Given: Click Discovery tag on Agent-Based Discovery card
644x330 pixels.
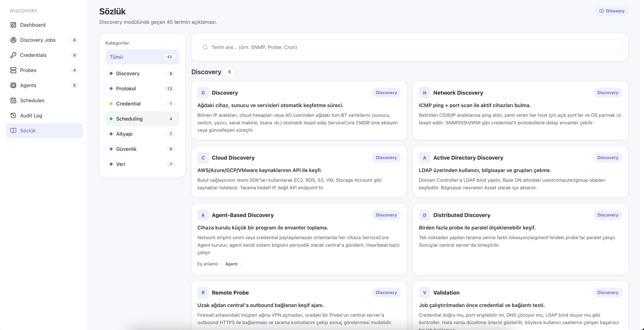Looking at the screenshot, I should tap(386, 215).
